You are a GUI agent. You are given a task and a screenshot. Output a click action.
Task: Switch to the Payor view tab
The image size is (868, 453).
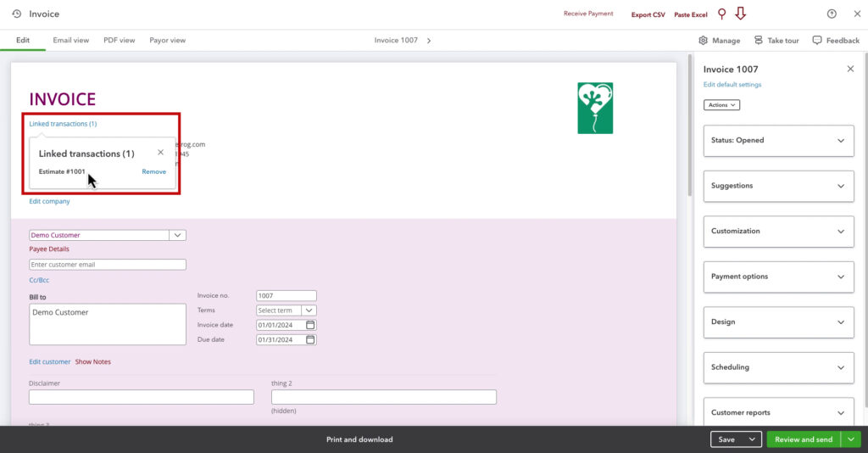(x=167, y=40)
